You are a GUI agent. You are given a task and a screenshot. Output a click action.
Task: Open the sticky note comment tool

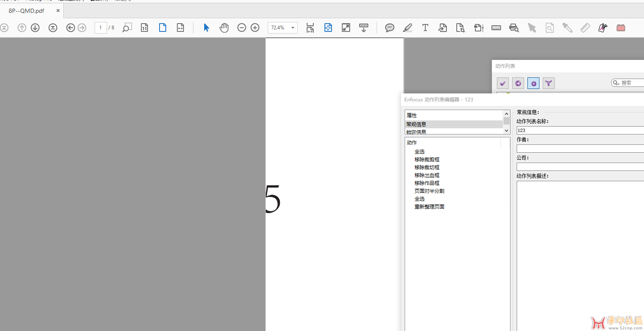(389, 28)
